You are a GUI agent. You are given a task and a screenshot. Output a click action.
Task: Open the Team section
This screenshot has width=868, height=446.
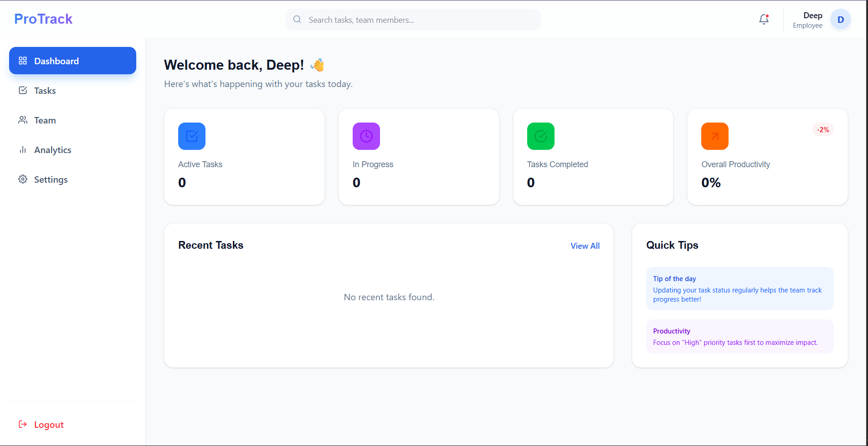(45, 120)
